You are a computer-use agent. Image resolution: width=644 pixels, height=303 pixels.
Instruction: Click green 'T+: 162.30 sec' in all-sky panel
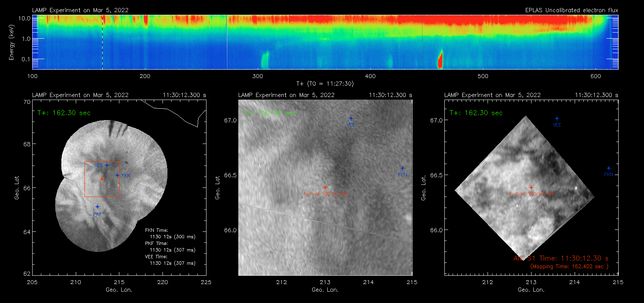[64, 113]
